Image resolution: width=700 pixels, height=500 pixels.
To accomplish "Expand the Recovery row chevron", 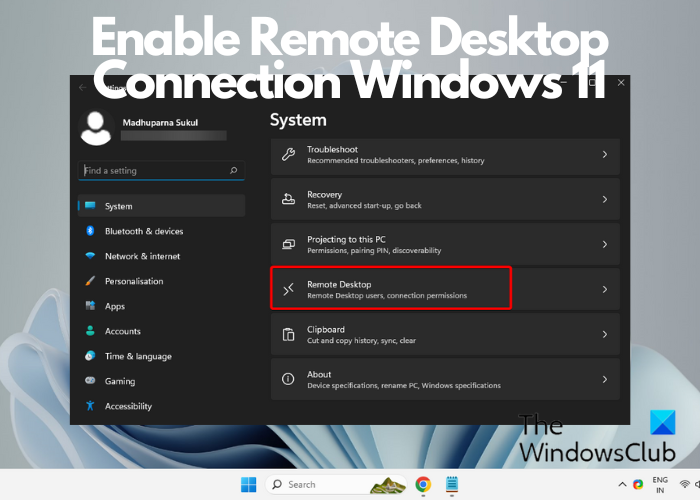I will pyautogui.click(x=605, y=199).
